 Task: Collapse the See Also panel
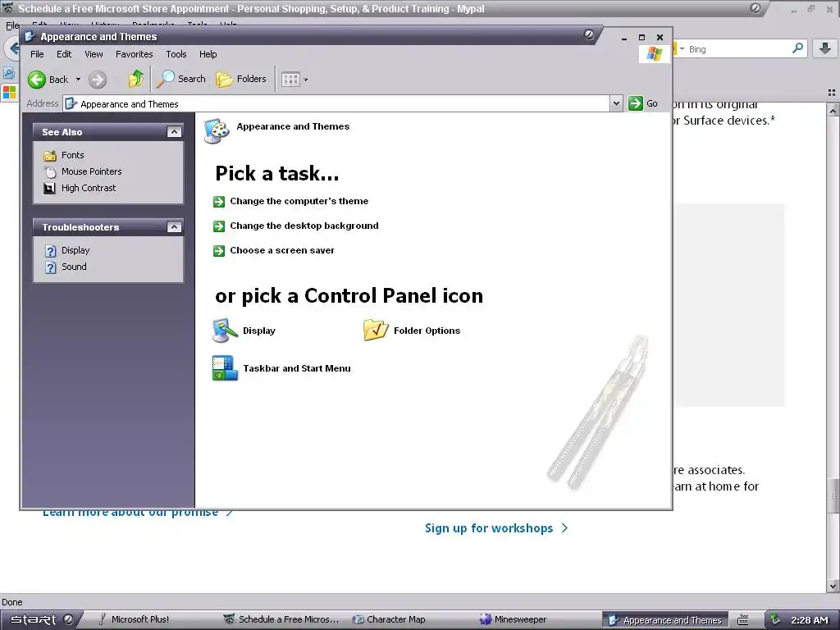tap(174, 132)
